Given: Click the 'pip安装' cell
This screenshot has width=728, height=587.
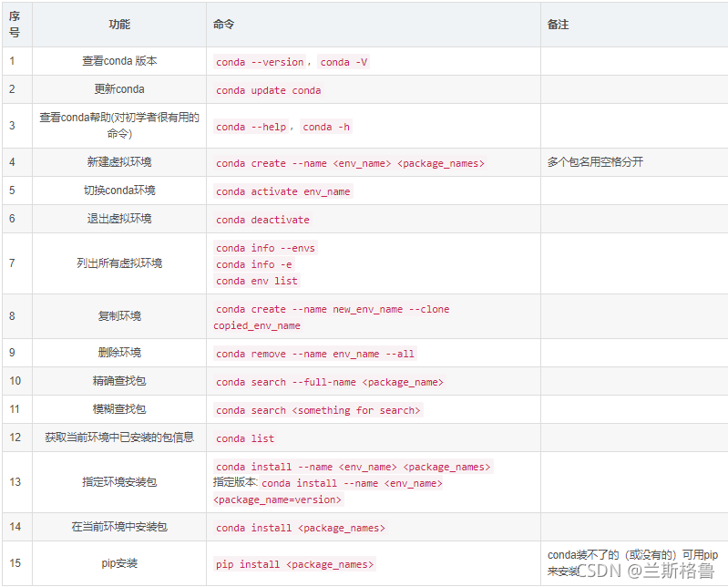Looking at the screenshot, I should (119, 563).
